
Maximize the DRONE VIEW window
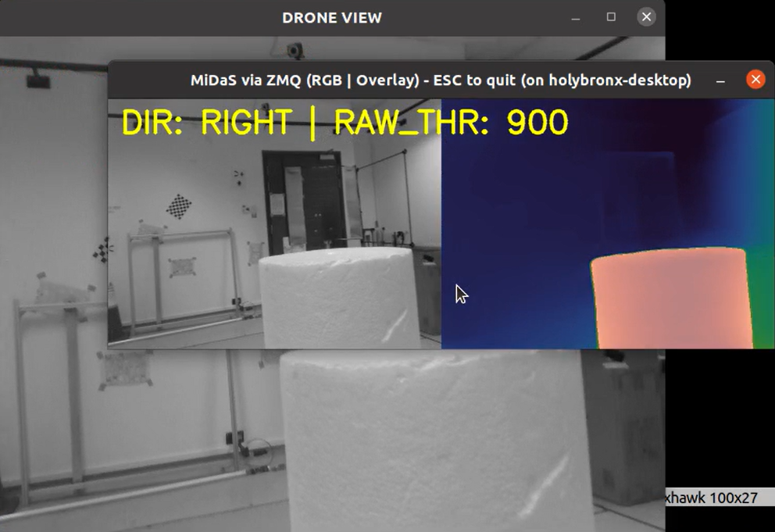click(611, 17)
